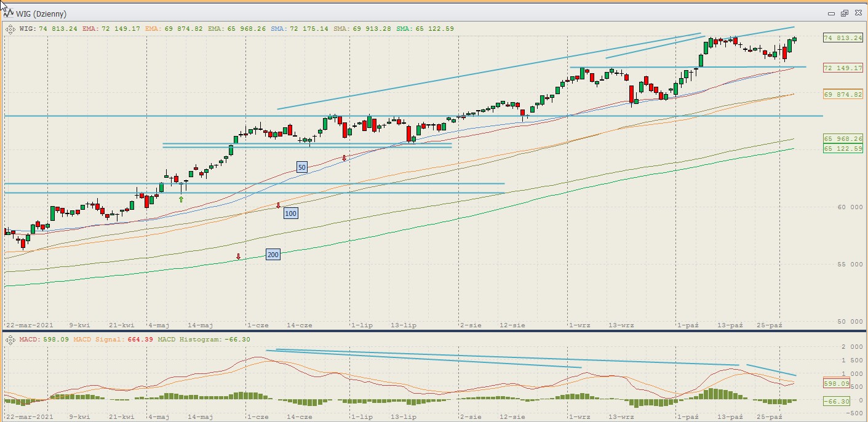Select the blue label box marked 200
The image size is (868, 422).
coord(273,255)
